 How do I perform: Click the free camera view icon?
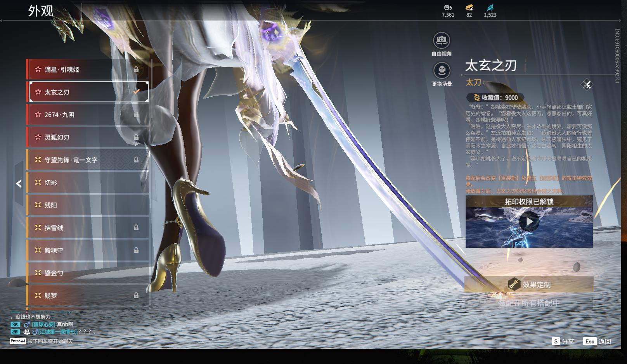(441, 40)
